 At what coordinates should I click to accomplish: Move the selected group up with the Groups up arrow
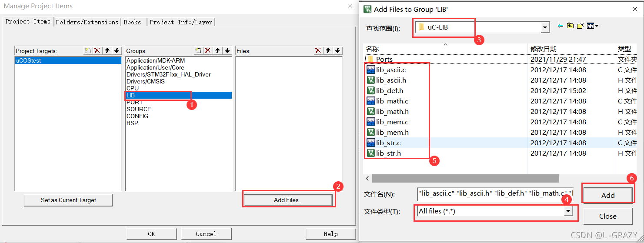[x=218, y=51]
